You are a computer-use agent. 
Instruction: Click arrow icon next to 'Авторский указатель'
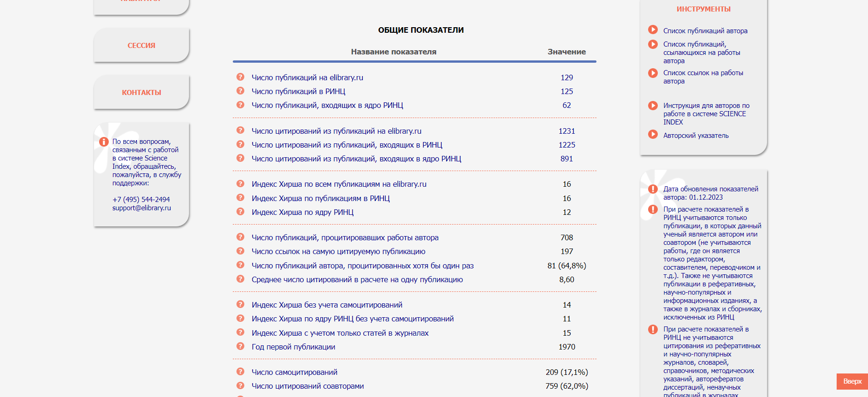(x=653, y=135)
